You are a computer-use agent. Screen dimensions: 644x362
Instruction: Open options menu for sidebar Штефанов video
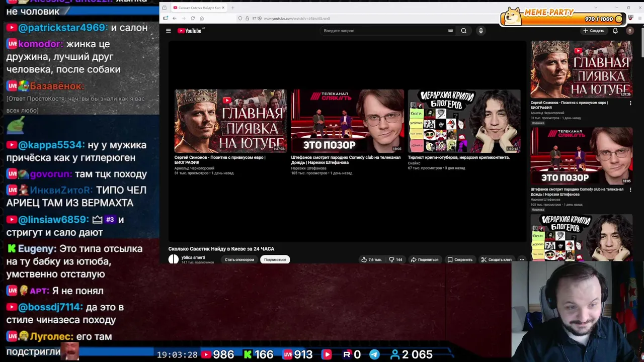click(630, 190)
